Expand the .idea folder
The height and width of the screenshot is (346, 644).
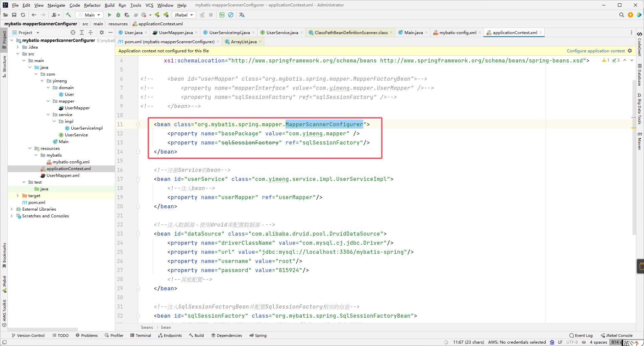click(x=18, y=47)
